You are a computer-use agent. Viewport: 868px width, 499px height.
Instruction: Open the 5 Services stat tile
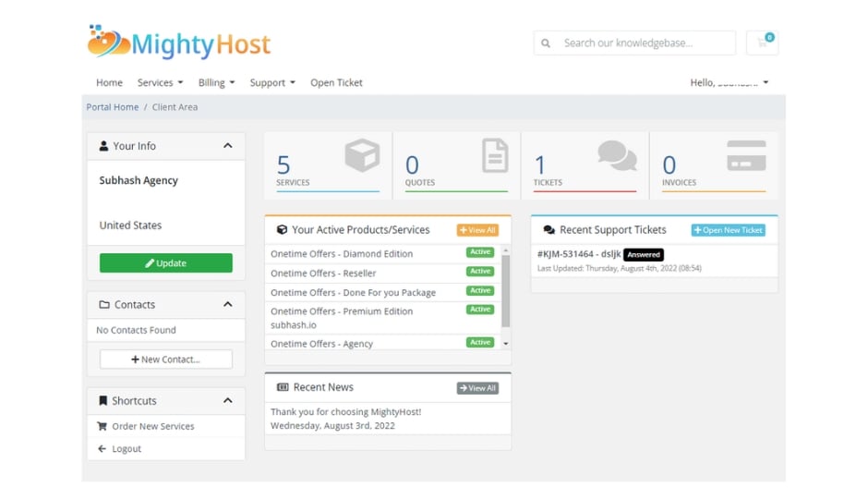(328, 165)
